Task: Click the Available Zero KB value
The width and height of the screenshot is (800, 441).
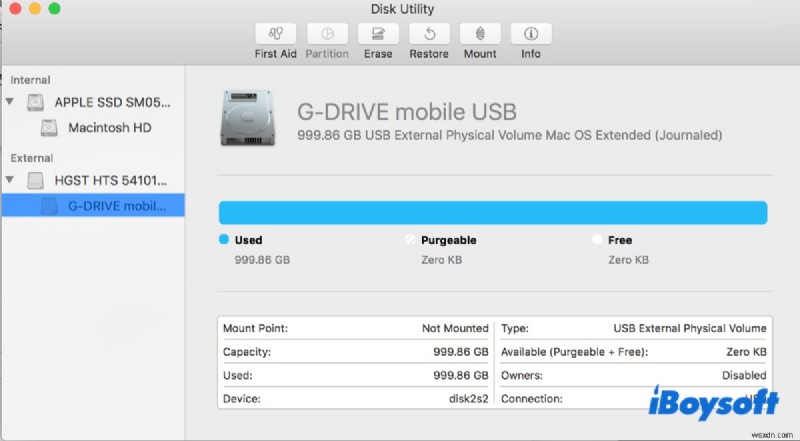Action: click(746, 352)
